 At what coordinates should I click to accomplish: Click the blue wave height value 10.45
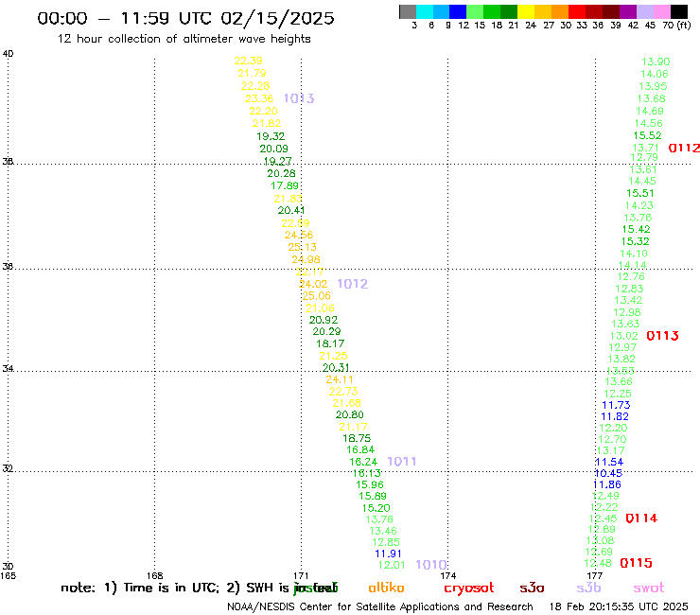pyautogui.click(x=608, y=473)
